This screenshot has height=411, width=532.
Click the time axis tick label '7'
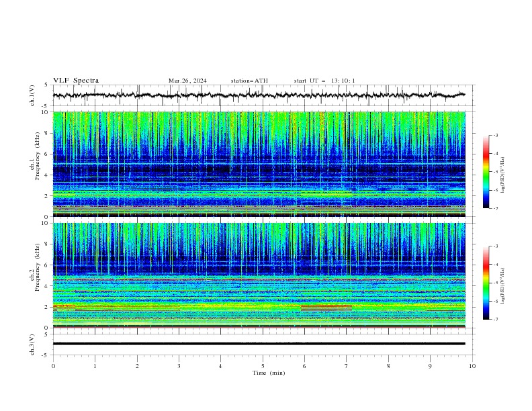(347, 366)
